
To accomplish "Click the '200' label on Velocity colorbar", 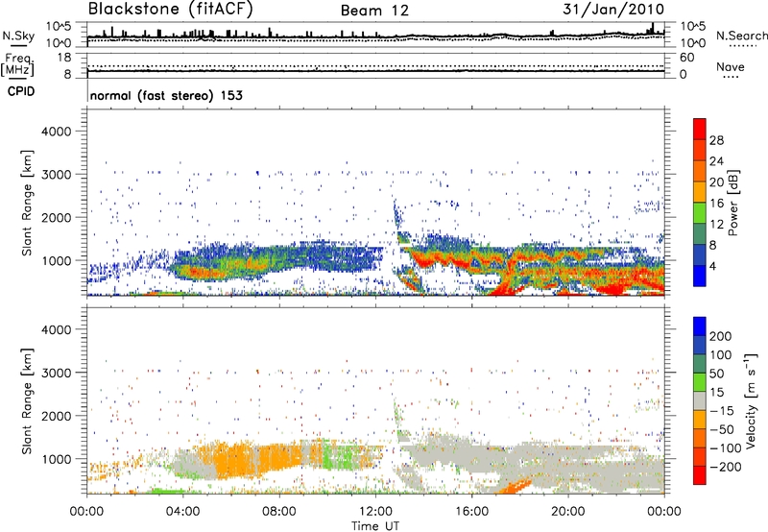I will (721, 336).
